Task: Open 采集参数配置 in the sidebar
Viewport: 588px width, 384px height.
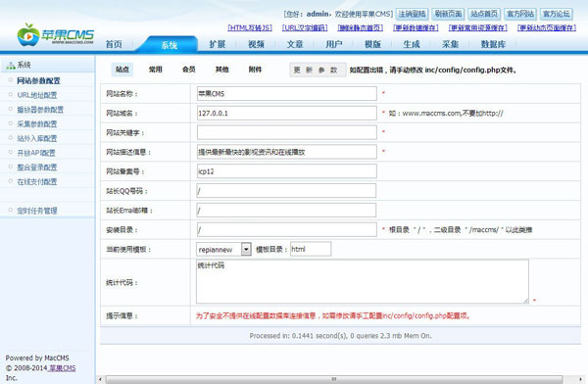Action: pos(37,124)
